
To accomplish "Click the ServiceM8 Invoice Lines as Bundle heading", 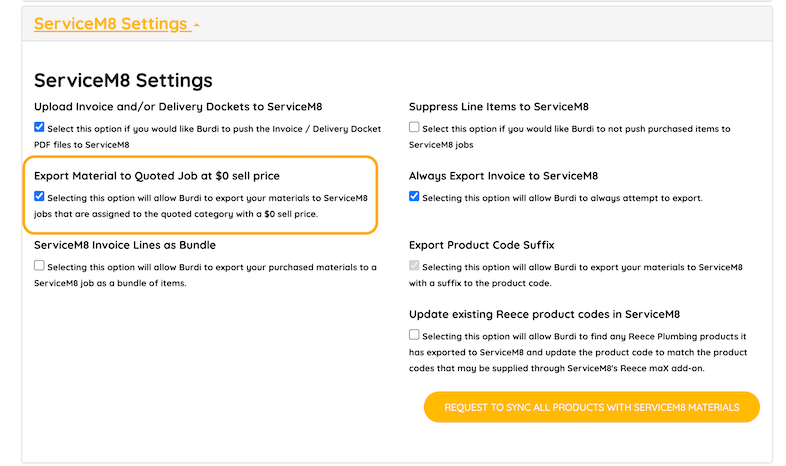I will click(x=125, y=245).
